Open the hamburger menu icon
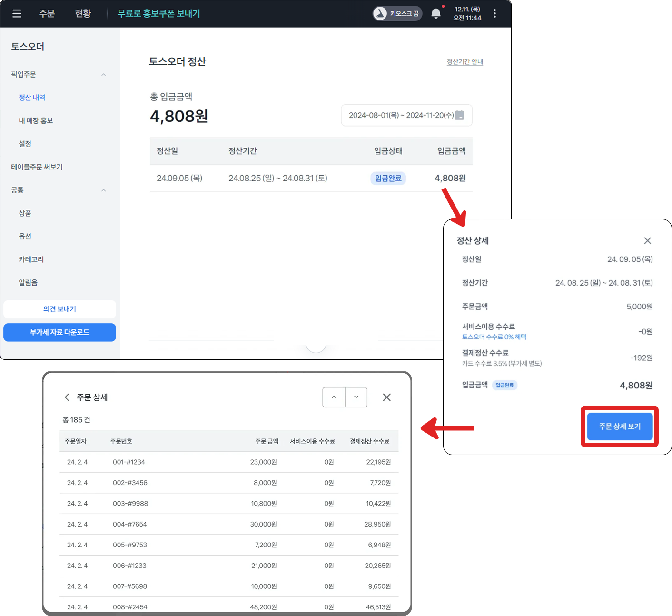This screenshot has height=616, width=672. [17, 13]
